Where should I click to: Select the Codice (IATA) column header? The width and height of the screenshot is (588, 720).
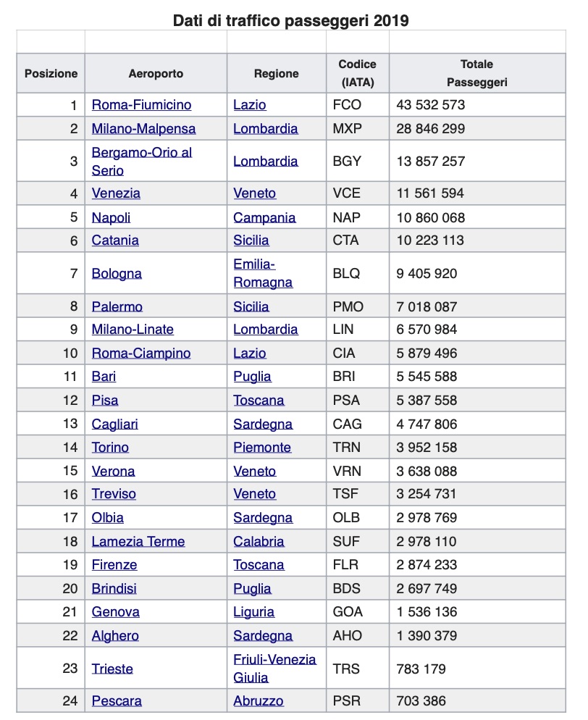(x=357, y=73)
